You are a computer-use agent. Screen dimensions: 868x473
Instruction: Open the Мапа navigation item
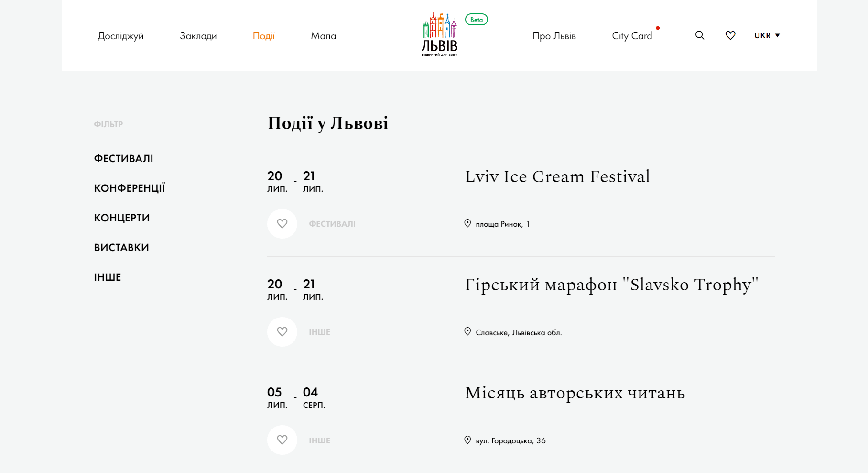point(323,36)
